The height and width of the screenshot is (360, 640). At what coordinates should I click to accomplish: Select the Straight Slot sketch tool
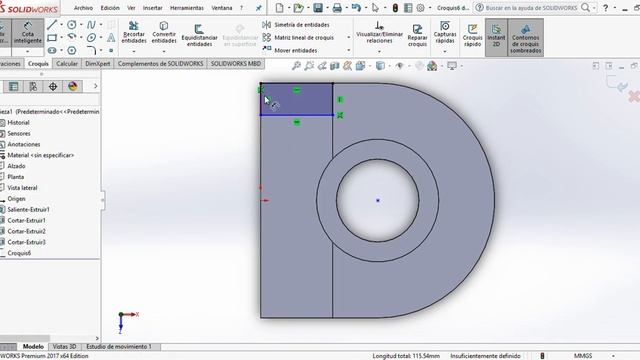tap(52, 51)
